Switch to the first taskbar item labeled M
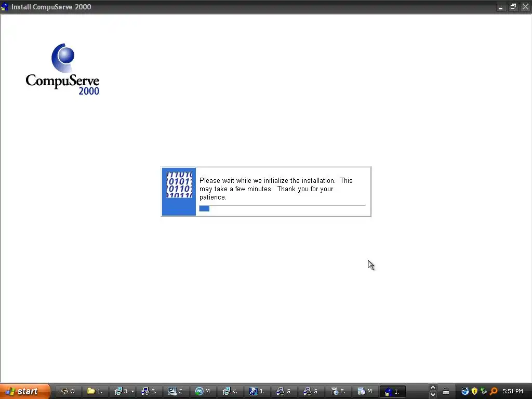The image size is (532, 399). coord(203,392)
